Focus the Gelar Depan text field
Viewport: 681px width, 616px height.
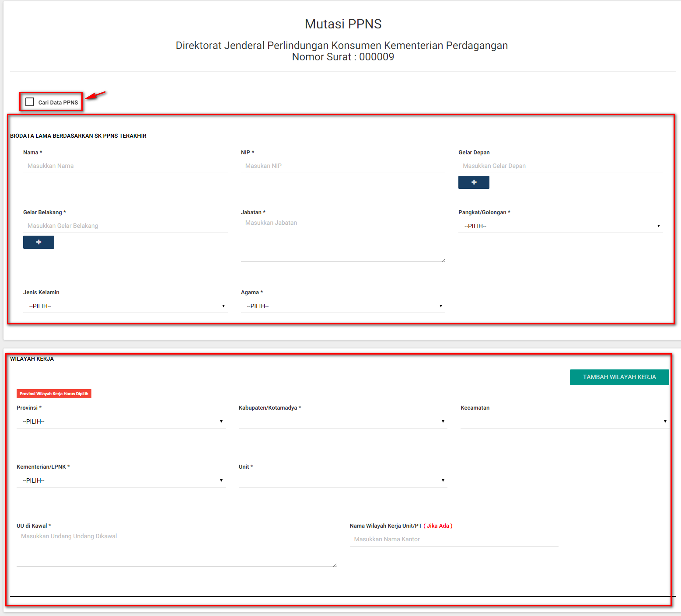coord(560,166)
